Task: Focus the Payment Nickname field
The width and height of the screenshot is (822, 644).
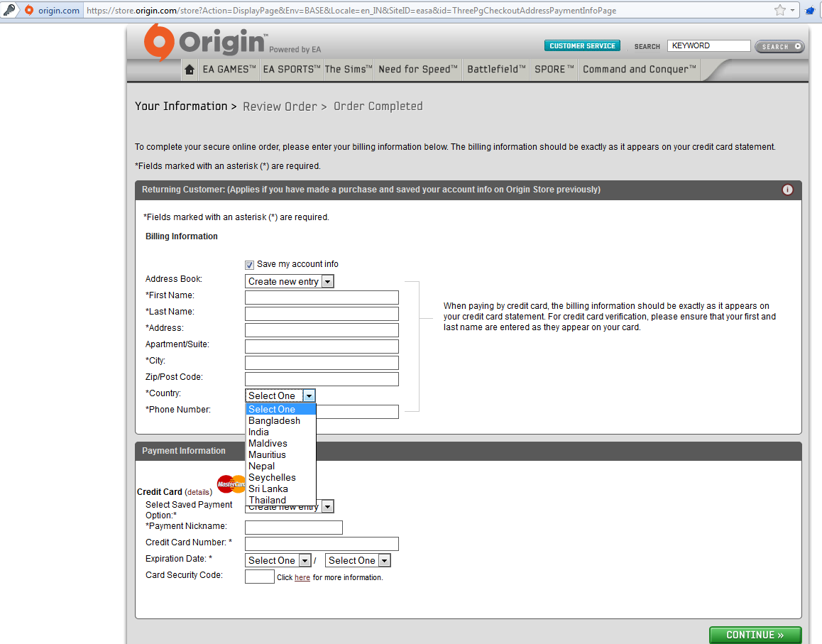Action: click(x=294, y=528)
